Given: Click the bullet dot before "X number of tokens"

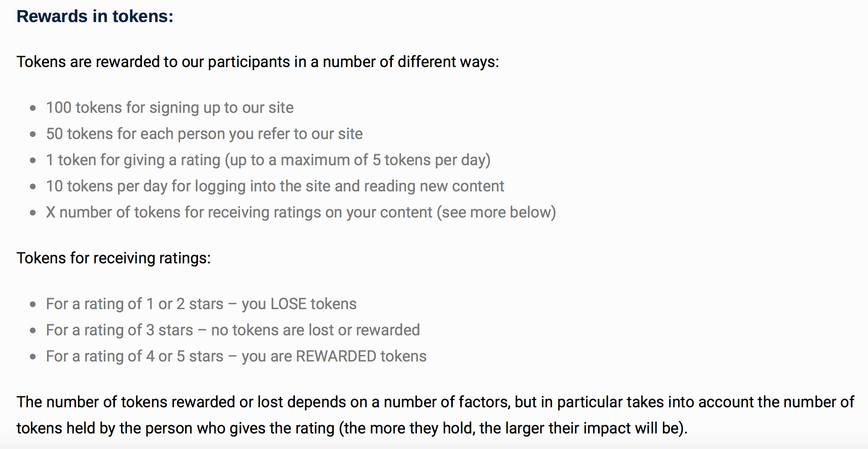Looking at the screenshot, I should pyautogui.click(x=33, y=213).
